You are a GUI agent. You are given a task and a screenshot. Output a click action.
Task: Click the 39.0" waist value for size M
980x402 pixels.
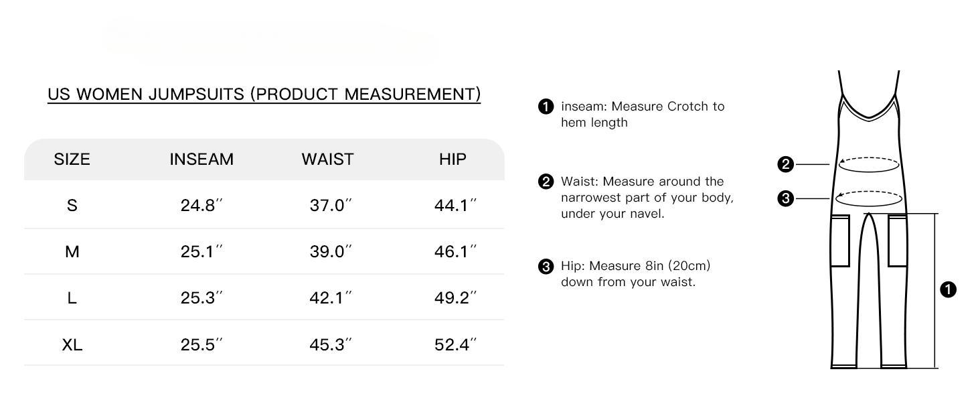(x=330, y=251)
